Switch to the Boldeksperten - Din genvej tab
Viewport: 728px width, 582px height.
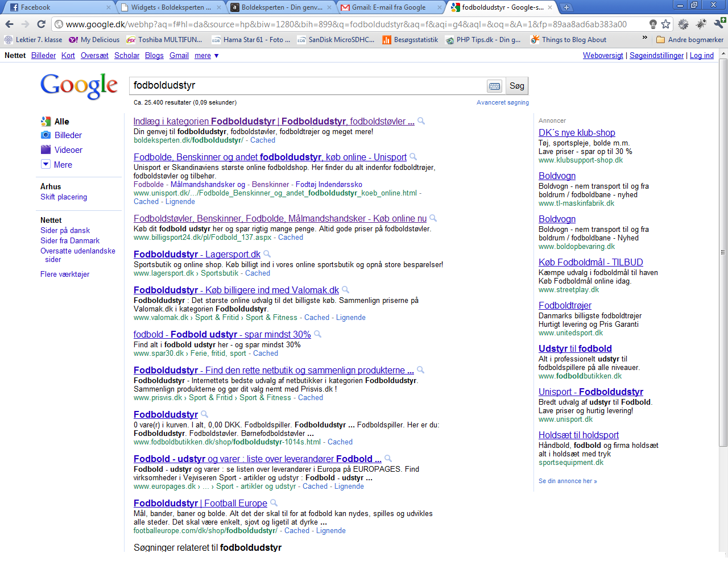point(282,7)
